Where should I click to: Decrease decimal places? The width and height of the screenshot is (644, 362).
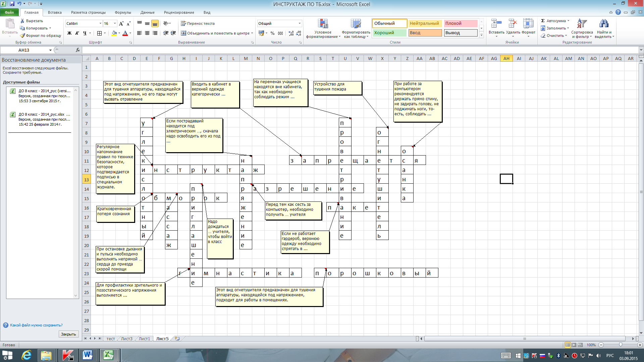click(299, 33)
